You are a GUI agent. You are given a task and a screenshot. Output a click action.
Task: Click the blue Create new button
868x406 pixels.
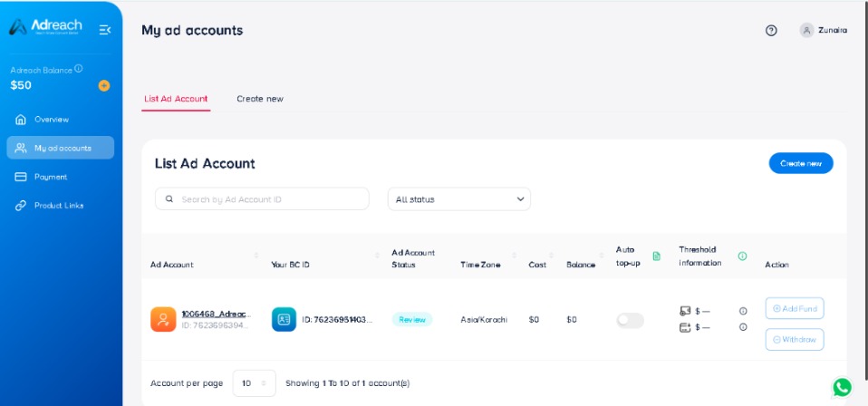800,163
